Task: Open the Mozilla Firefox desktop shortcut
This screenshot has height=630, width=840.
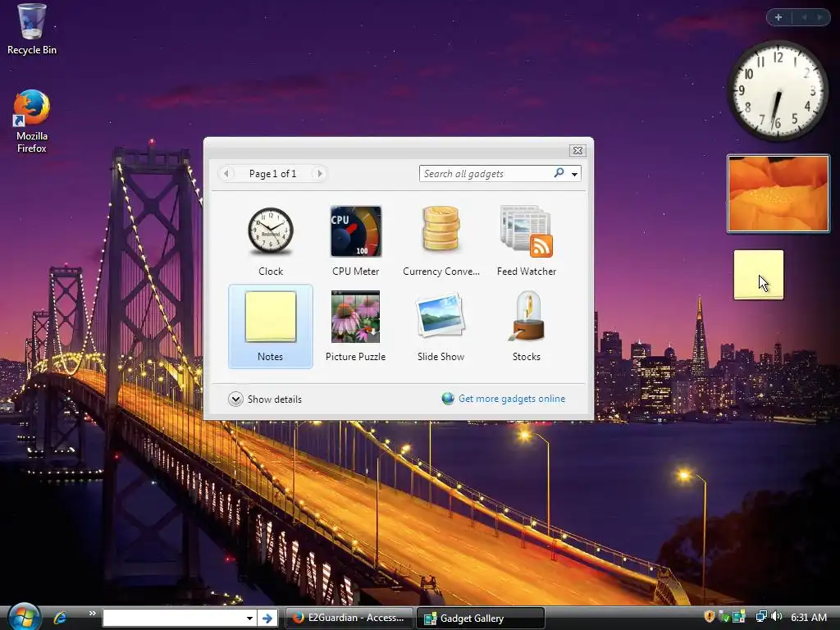Action: pos(32,121)
